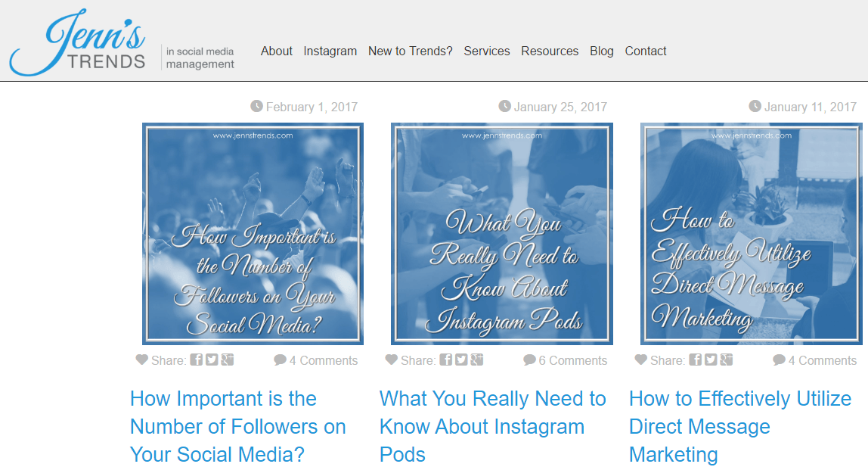Open the Services menu
The image size is (868, 467).
coord(486,51)
